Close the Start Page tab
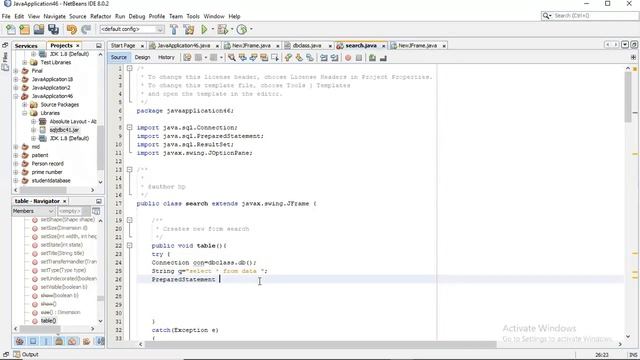 [x=142, y=46]
